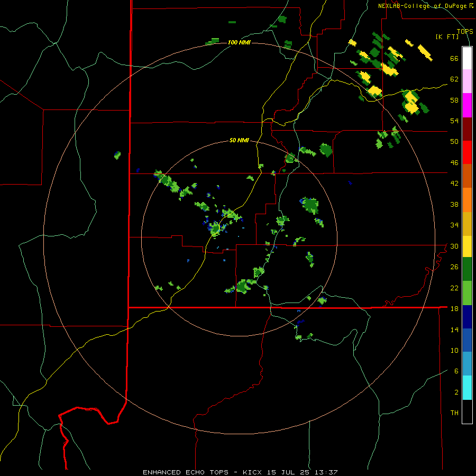
Task: Click the white swatch atop the tops legend
Action: (x=467, y=58)
